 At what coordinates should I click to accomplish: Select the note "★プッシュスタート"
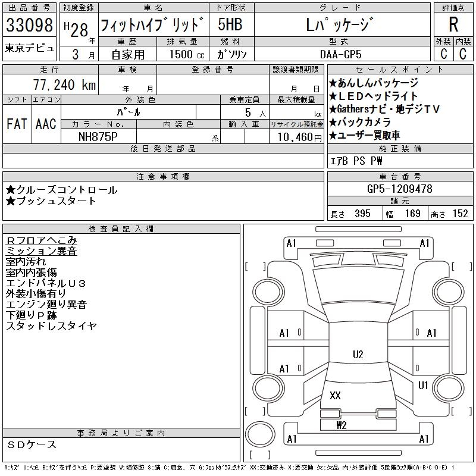(x=51, y=201)
